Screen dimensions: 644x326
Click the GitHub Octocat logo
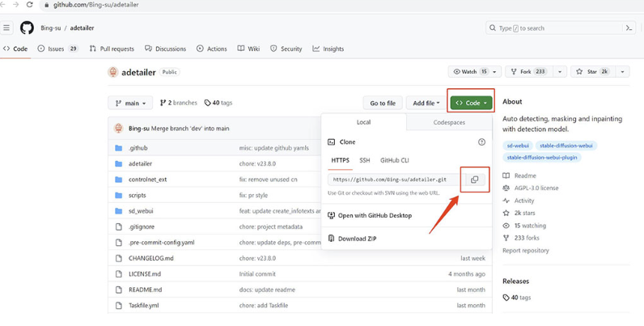28,28
